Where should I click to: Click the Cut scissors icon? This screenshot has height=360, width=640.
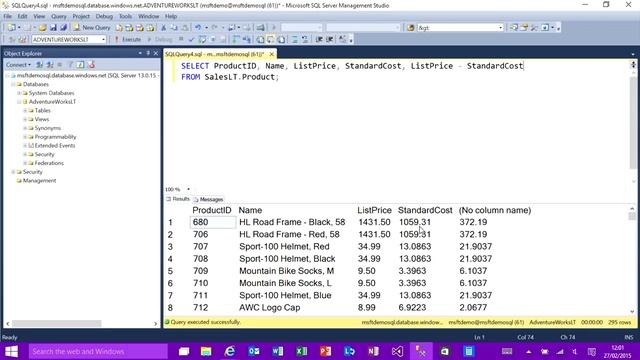tap(163, 28)
